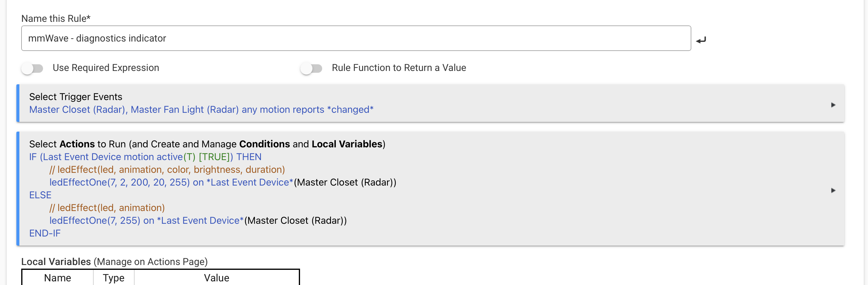868x285 pixels.
Task: Open the Master Closet (Radar) trigger events link
Action: (x=201, y=110)
